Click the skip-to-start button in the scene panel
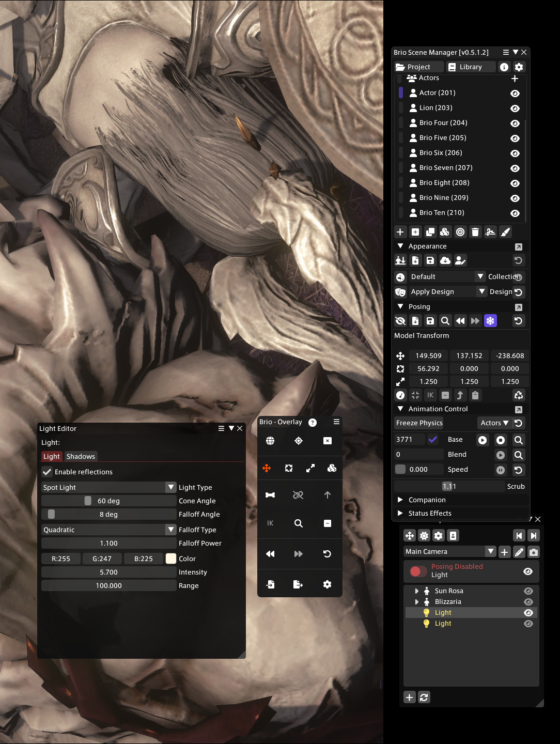Screen dimensions: 560x744 [519, 536]
